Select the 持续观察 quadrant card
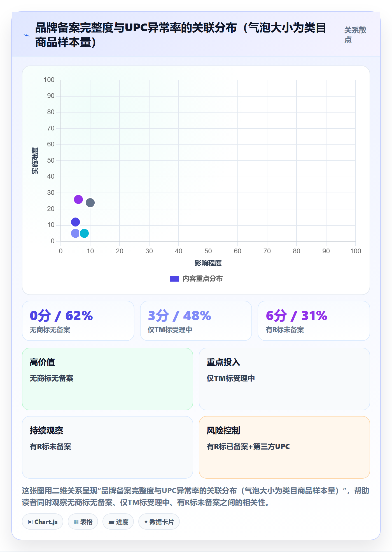The image size is (392, 552). 108,447
